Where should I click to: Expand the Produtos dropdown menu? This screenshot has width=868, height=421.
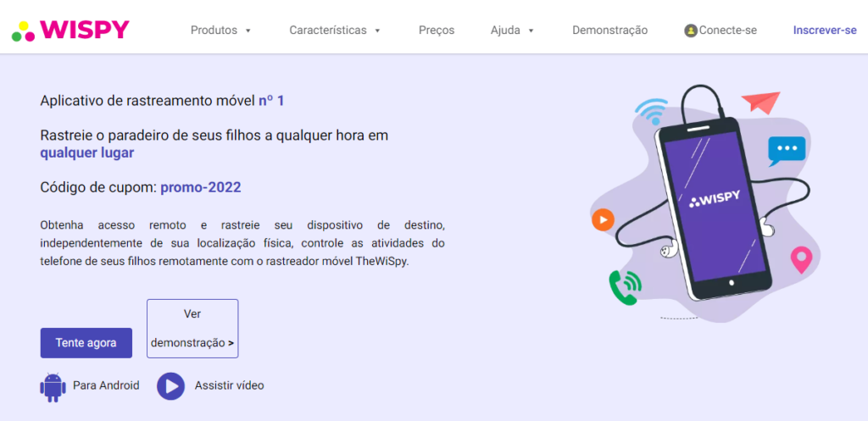tap(220, 30)
